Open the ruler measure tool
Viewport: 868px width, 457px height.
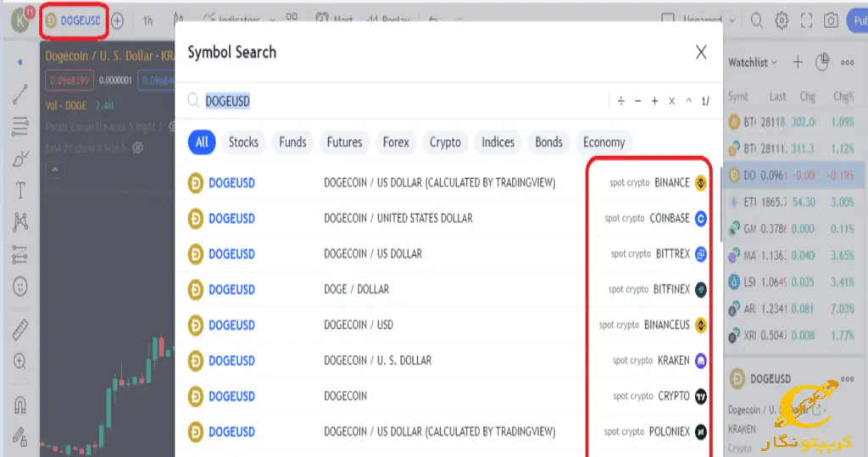tap(20, 330)
